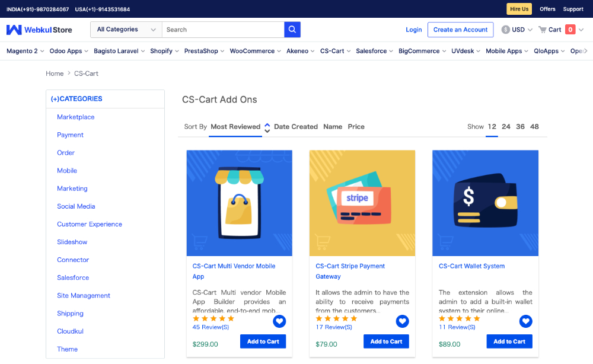The width and height of the screenshot is (593, 364).
Task: Open the Multi Vendor Mobile App thumbnail
Action: pos(240,203)
